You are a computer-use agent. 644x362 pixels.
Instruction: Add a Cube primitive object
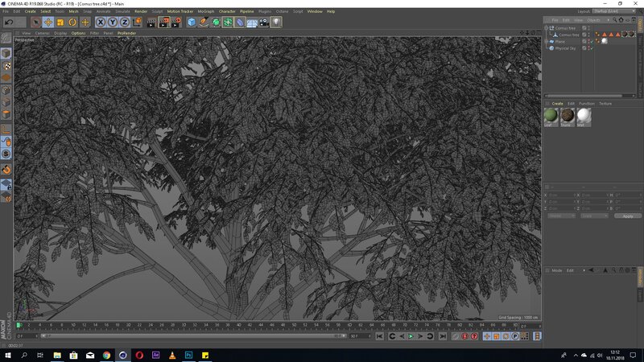tap(192, 23)
